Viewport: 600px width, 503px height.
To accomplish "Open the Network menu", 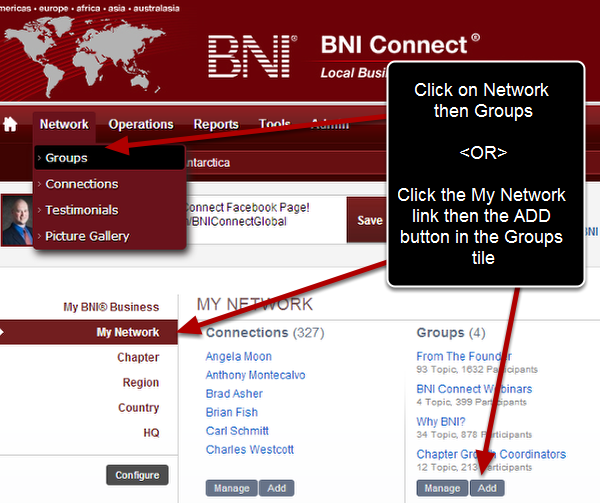I will pos(64,125).
